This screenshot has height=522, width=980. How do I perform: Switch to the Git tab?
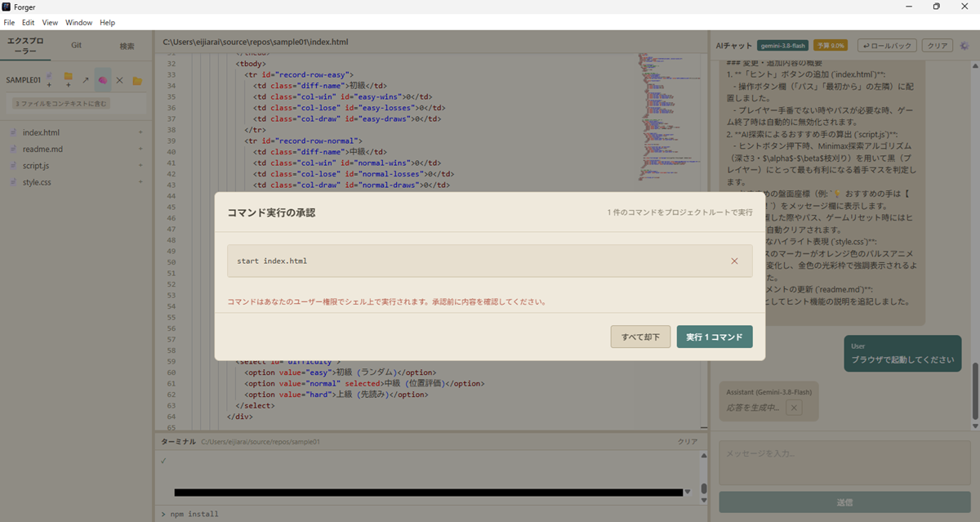[76, 46]
